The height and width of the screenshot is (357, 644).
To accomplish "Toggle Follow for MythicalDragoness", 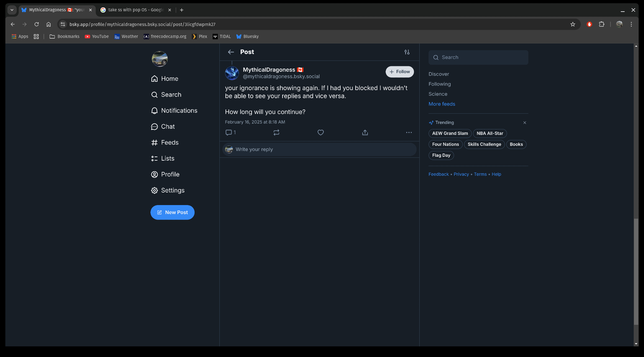I will 399,71.
